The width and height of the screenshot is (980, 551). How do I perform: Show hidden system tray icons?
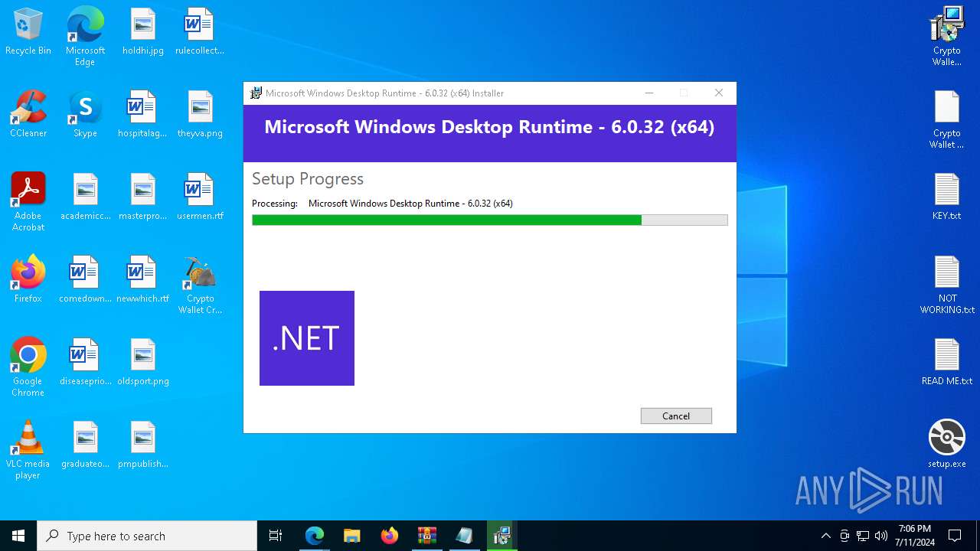pos(825,536)
